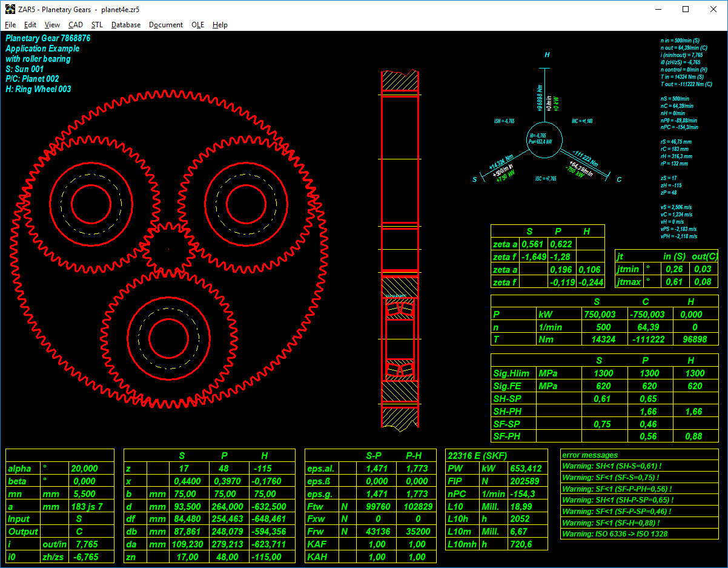The height and width of the screenshot is (568, 728).
Task: Open the Document menu
Action: click(x=166, y=25)
